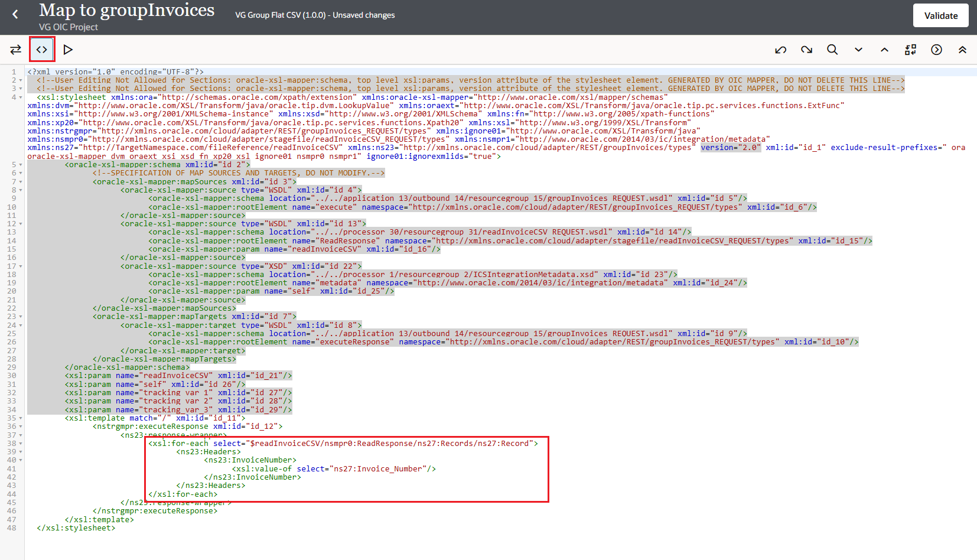Select line number 48 in the gutter
The height and width of the screenshot is (560, 977).
(12, 528)
